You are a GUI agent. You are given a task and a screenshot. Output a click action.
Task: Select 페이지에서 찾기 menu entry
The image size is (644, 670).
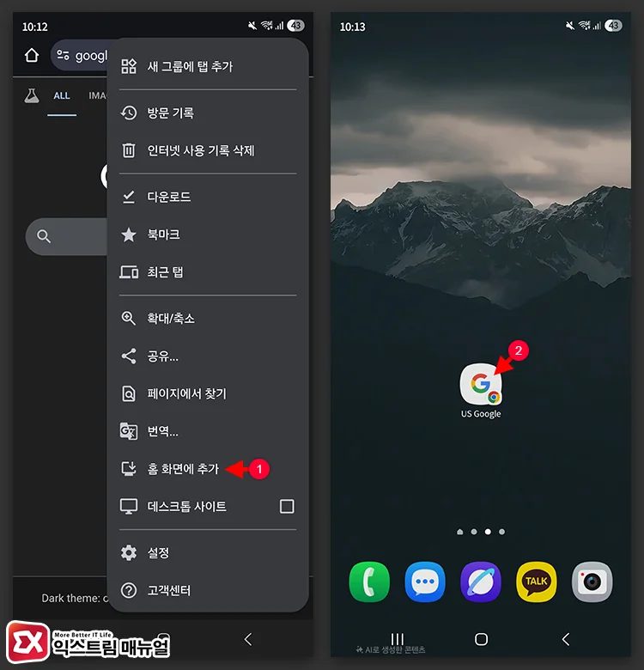pos(208,393)
